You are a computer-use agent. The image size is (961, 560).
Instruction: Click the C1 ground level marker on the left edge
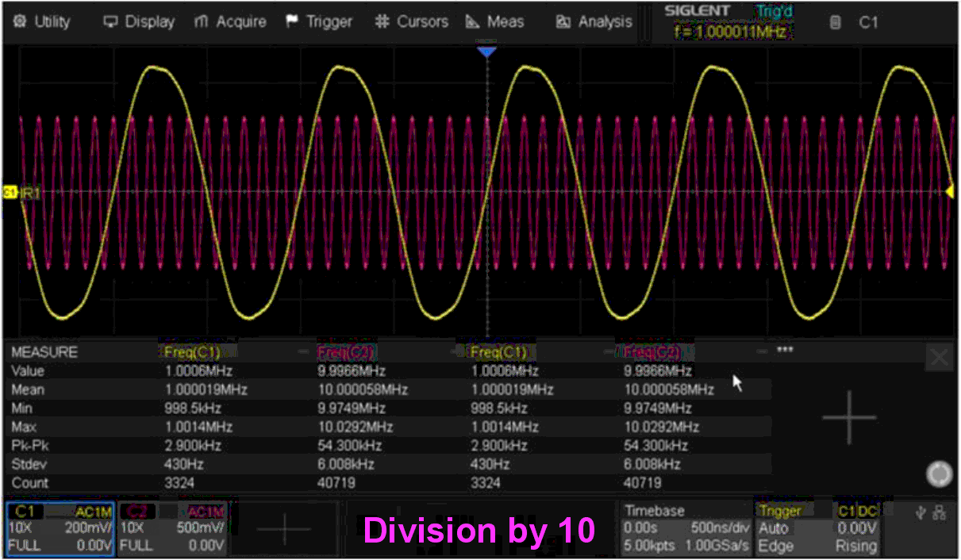pyautogui.click(x=10, y=192)
